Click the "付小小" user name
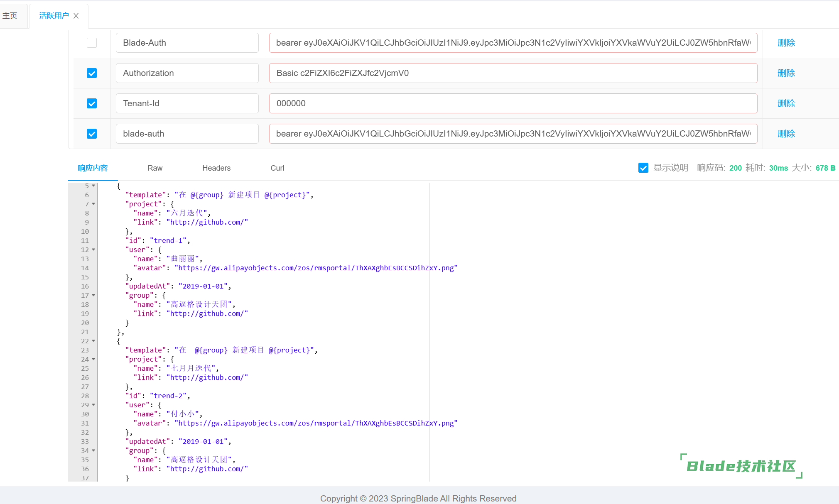This screenshot has width=839, height=504. point(183,414)
